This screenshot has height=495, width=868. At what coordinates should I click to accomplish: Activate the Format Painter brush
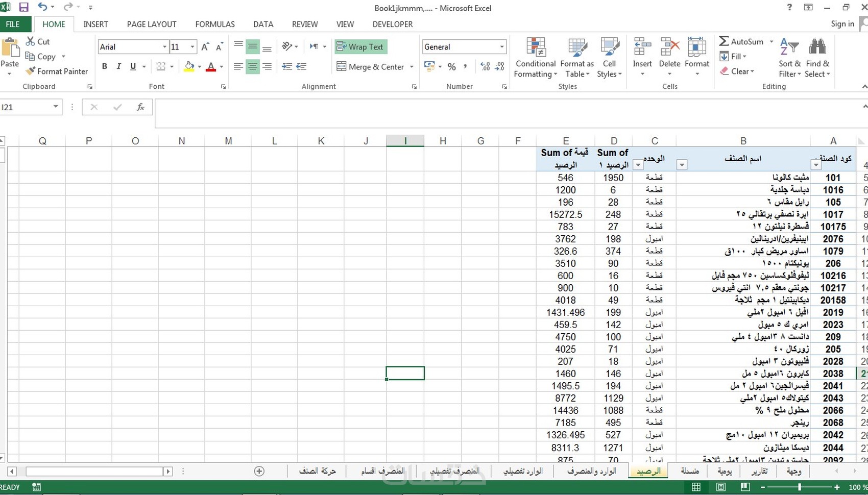click(57, 71)
